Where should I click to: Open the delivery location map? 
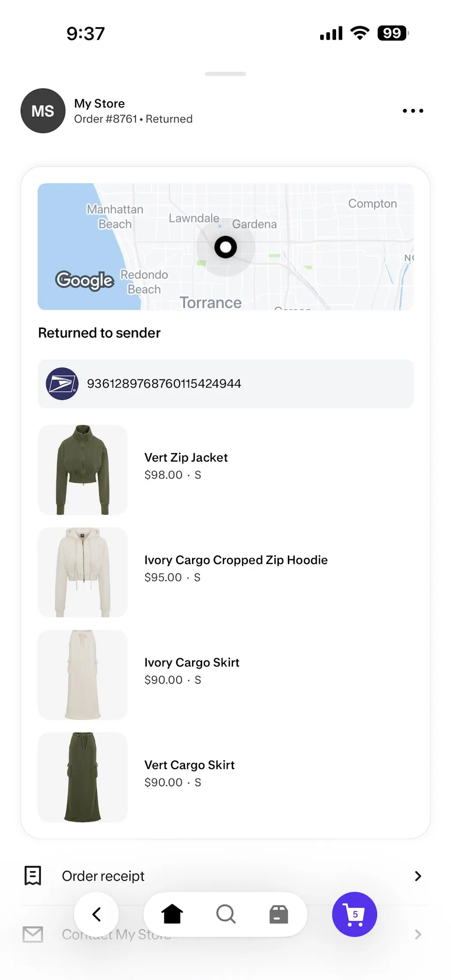(x=225, y=247)
